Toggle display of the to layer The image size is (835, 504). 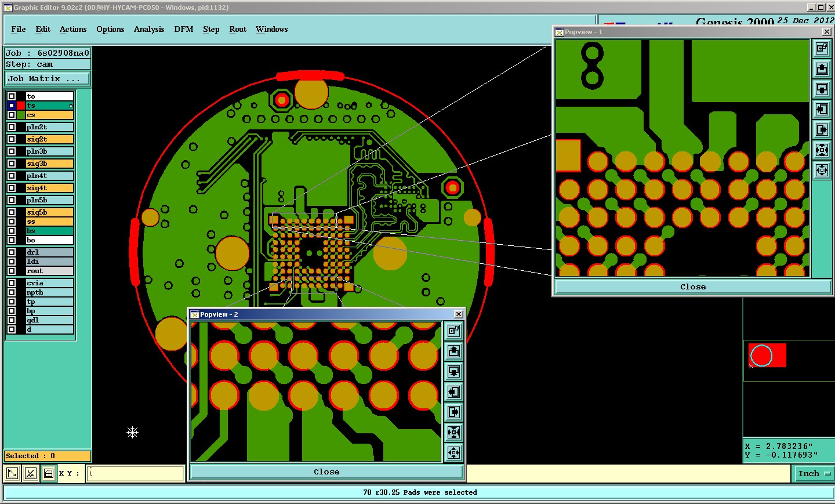(x=12, y=96)
